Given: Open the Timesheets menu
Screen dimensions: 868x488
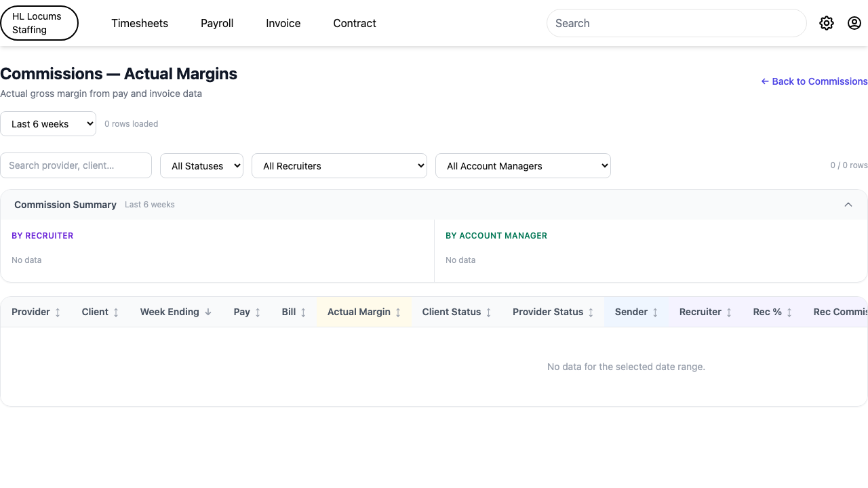Looking at the screenshot, I should (140, 23).
